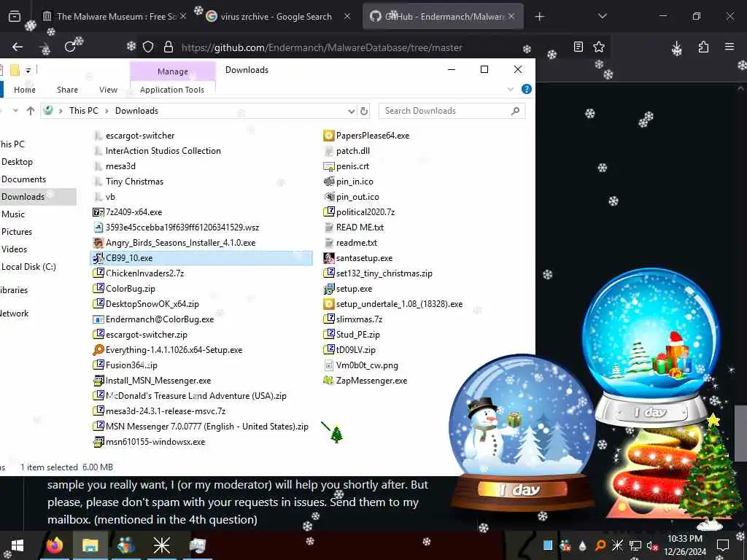Open the Firefox application menu
Screen dimensions: 747x560
tap(729, 47)
